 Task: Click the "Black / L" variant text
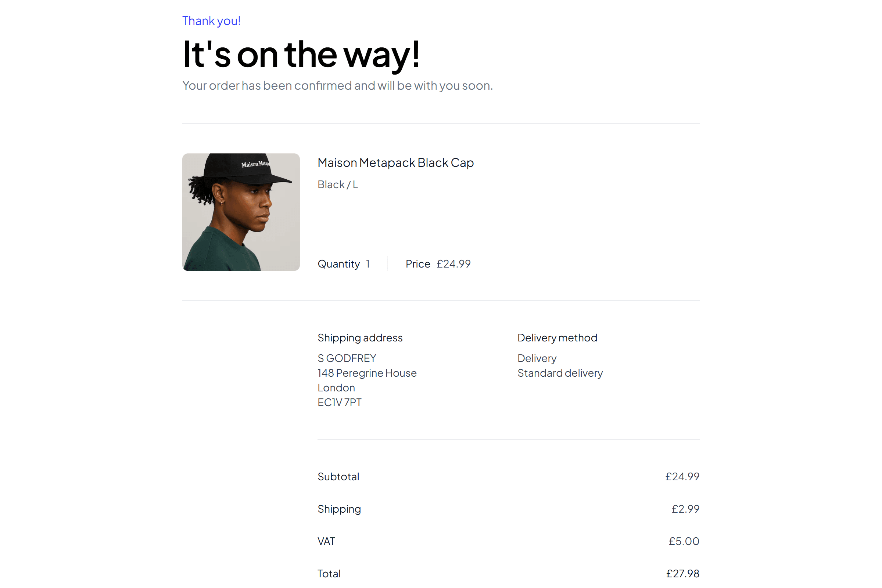337,184
